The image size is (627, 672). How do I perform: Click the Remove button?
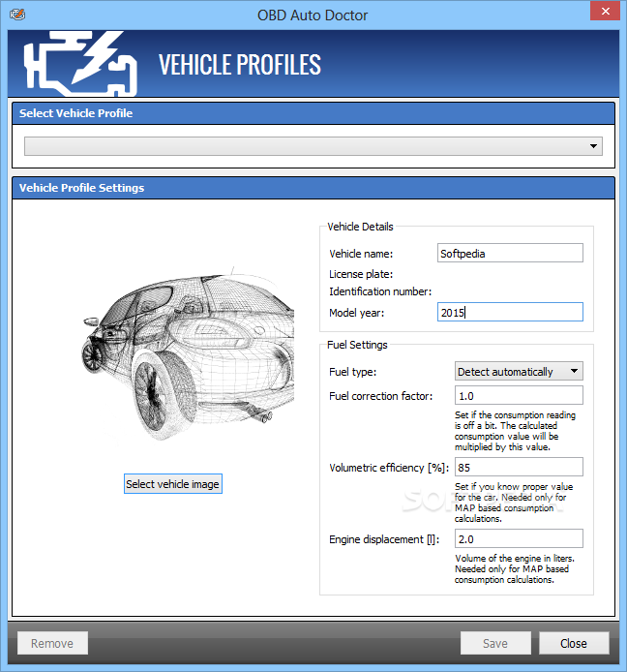[x=52, y=643]
